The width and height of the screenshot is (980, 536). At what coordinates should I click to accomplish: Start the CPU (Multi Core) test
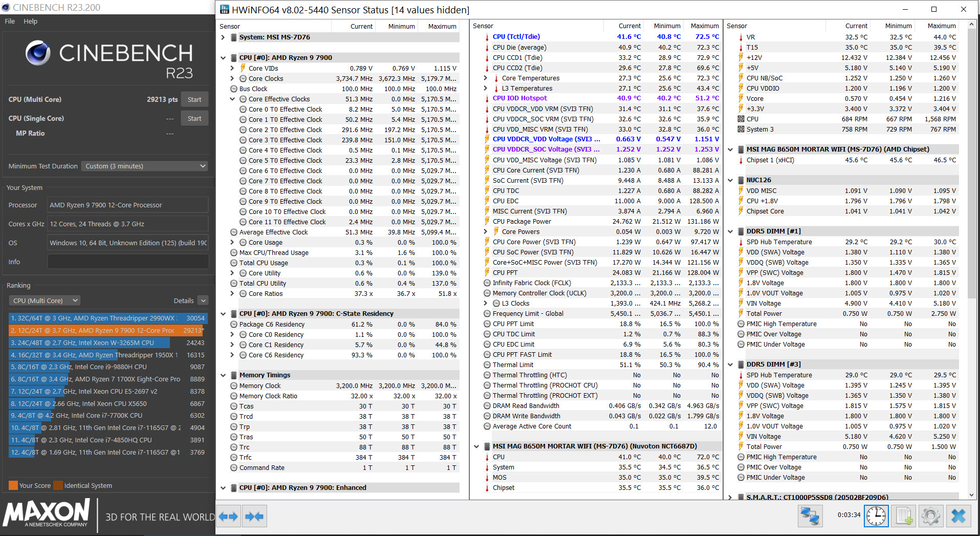click(194, 99)
